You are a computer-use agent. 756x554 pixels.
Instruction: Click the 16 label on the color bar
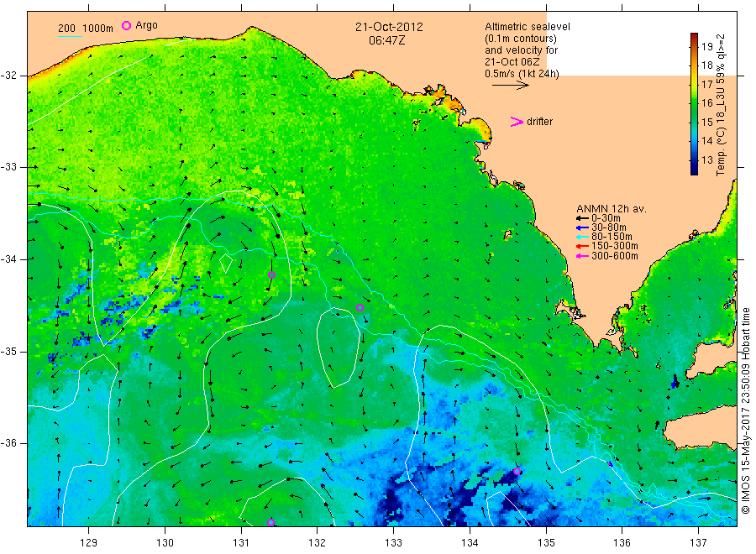tap(706, 103)
